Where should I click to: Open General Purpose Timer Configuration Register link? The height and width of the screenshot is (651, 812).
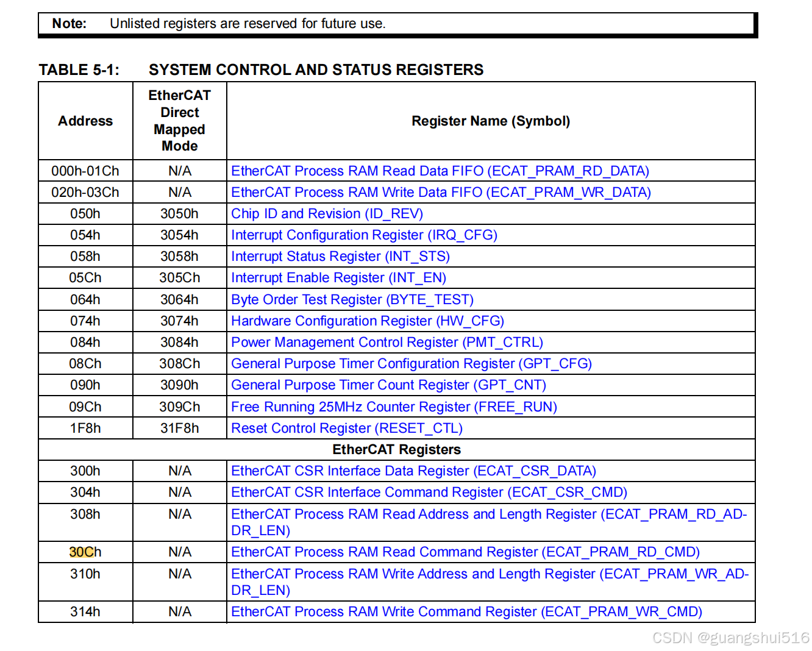[411, 363]
